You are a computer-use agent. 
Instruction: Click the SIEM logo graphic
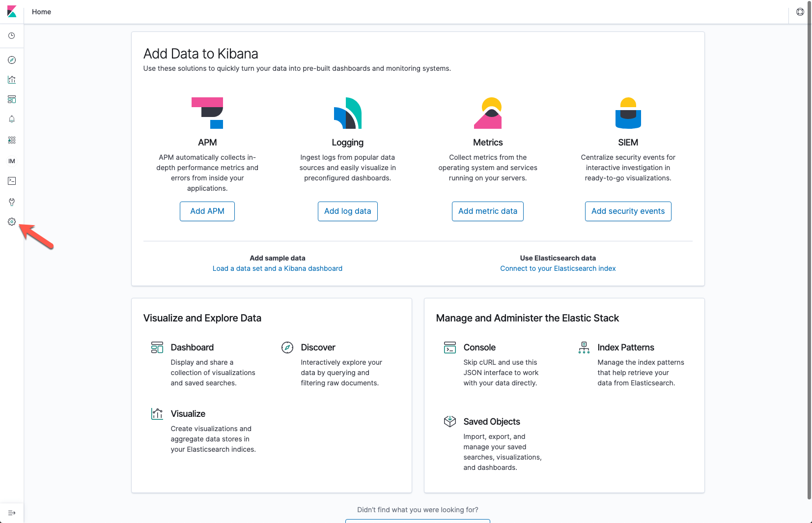click(x=628, y=113)
